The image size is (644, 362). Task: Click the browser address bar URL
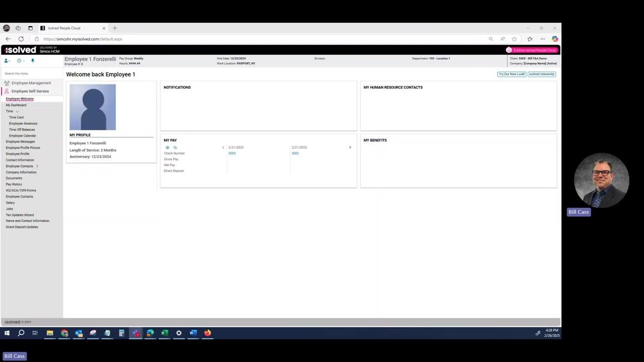coord(83,39)
